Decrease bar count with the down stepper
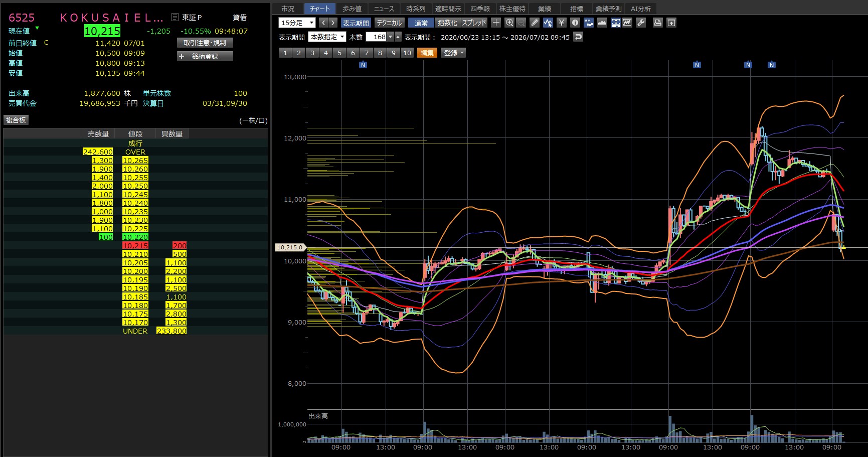This screenshot has height=457, width=868. tap(391, 37)
